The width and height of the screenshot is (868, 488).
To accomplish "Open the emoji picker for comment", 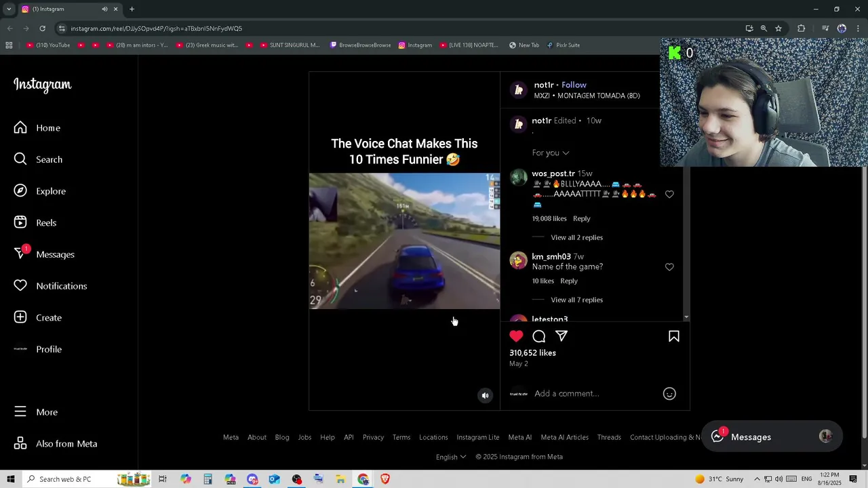I will point(669,394).
